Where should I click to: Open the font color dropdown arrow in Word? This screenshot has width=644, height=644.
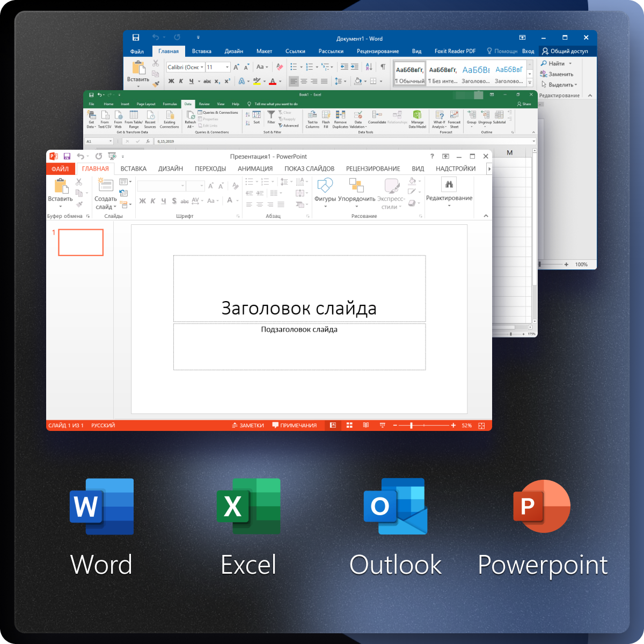click(x=280, y=82)
